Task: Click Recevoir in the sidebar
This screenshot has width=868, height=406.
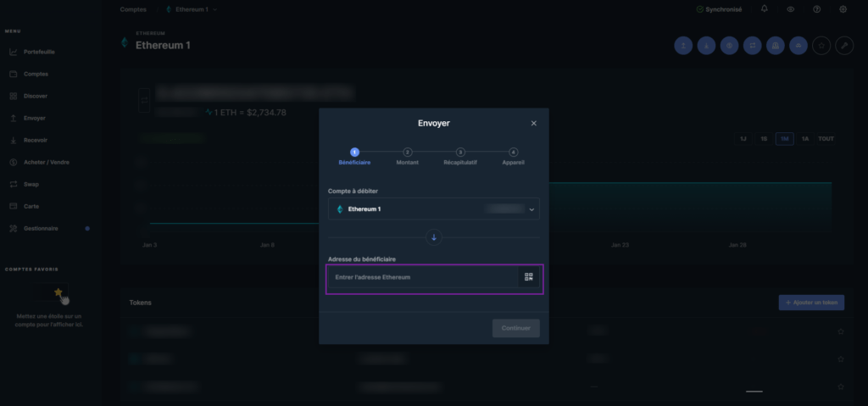Action: 36,140
